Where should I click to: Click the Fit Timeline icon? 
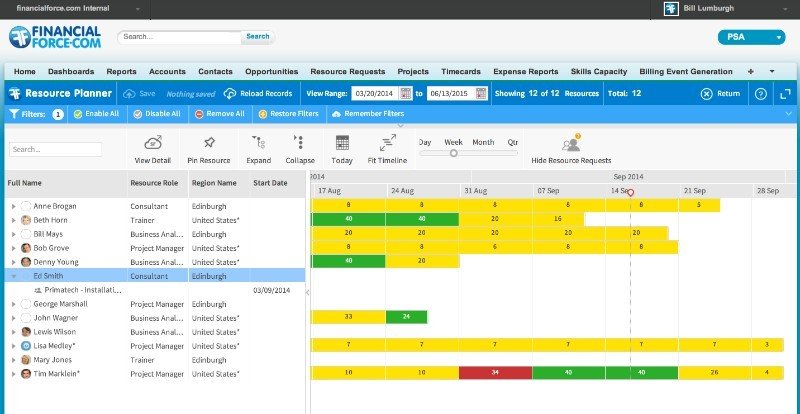(x=387, y=144)
